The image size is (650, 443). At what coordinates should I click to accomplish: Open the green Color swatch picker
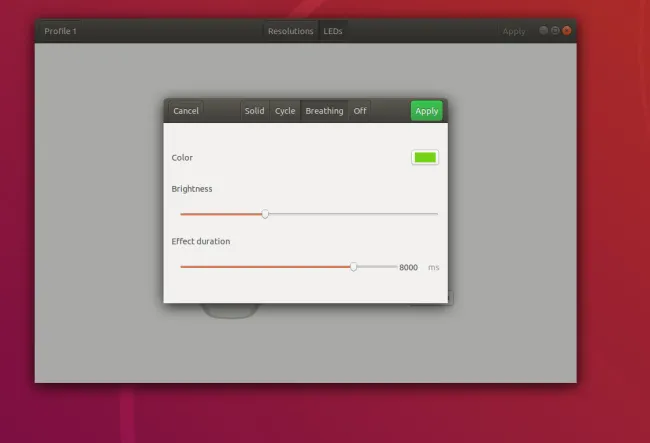(425, 157)
